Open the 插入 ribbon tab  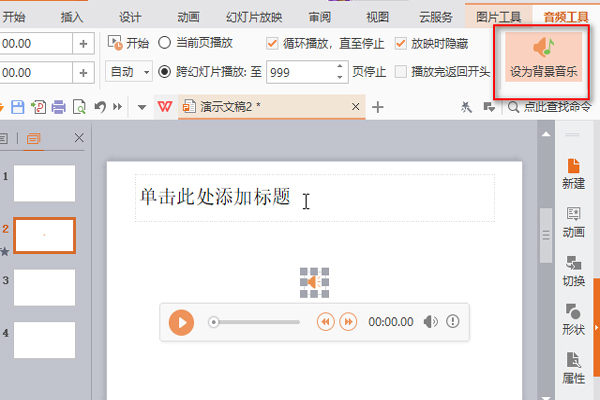point(72,17)
